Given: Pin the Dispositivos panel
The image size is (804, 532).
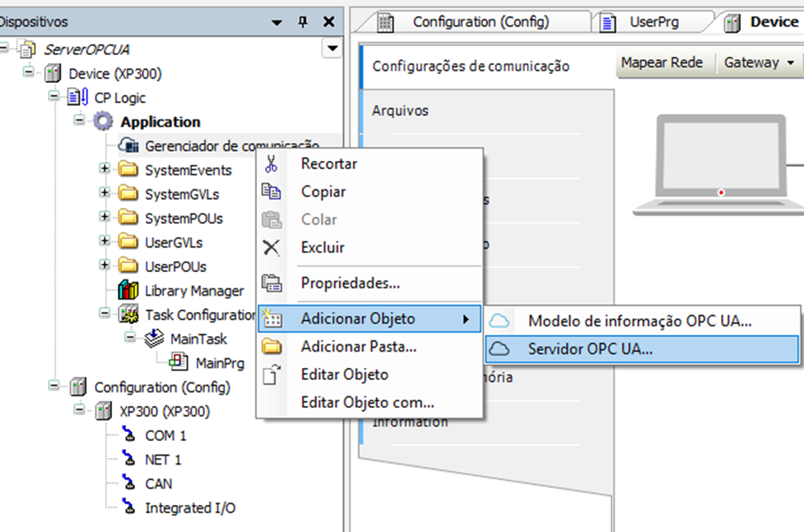Looking at the screenshot, I should click(302, 22).
